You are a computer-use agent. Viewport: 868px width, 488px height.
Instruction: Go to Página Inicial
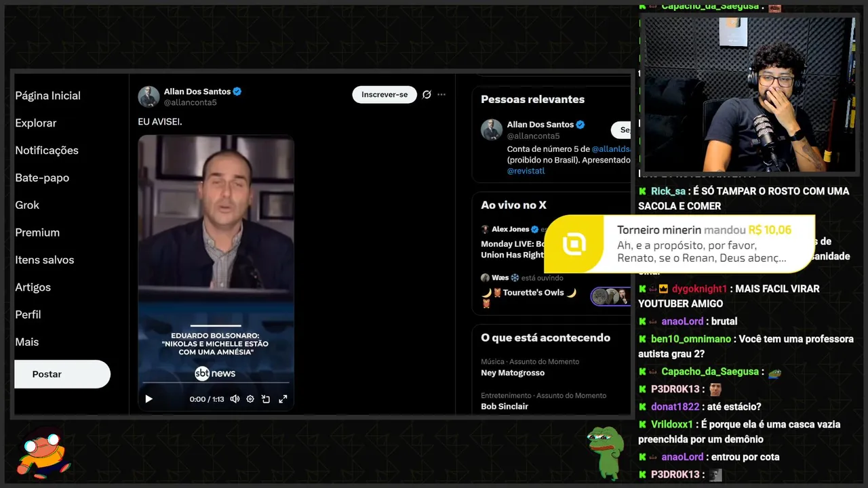(48, 96)
